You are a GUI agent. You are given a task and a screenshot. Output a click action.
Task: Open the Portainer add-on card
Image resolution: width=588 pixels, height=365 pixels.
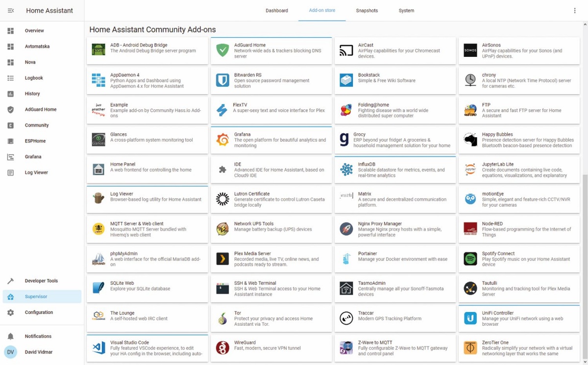click(x=395, y=259)
